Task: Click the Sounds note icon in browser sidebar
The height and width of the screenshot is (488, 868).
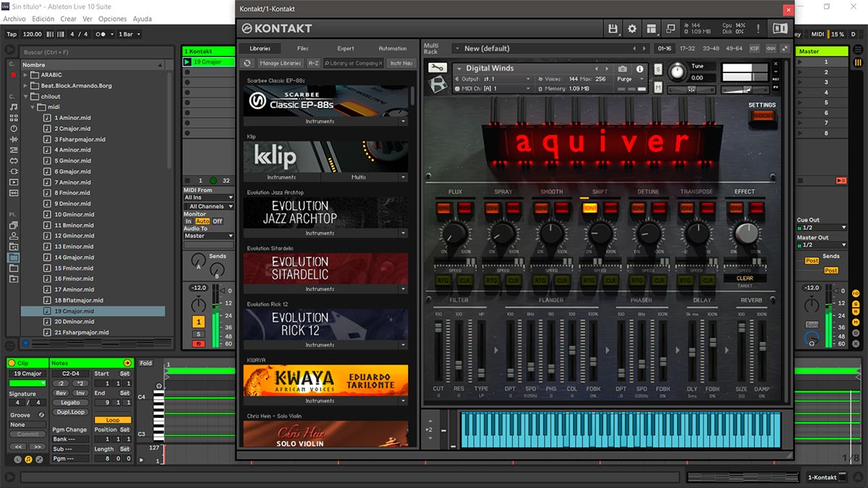Action: 14,107
